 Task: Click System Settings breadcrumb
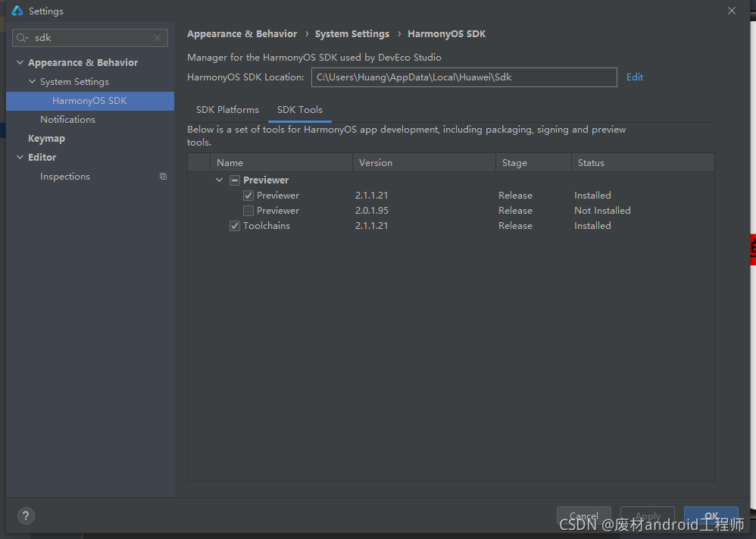[x=352, y=34]
